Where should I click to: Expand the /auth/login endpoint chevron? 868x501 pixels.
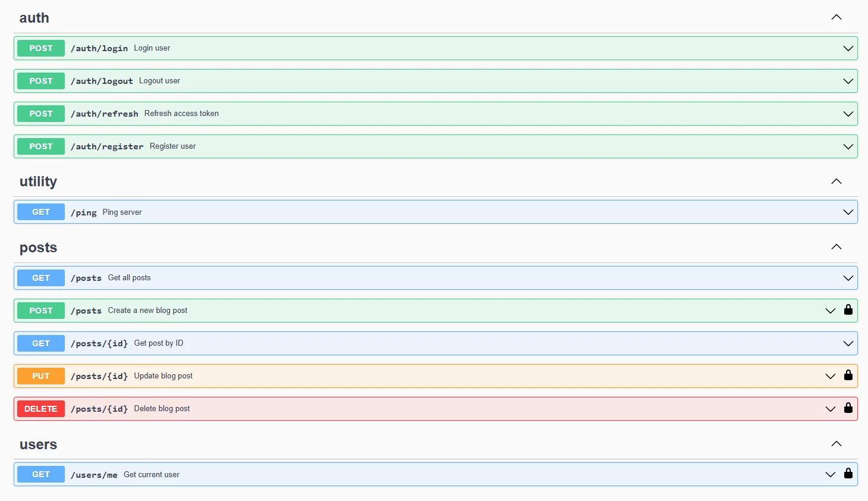pyautogui.click(x=848, y=48)
